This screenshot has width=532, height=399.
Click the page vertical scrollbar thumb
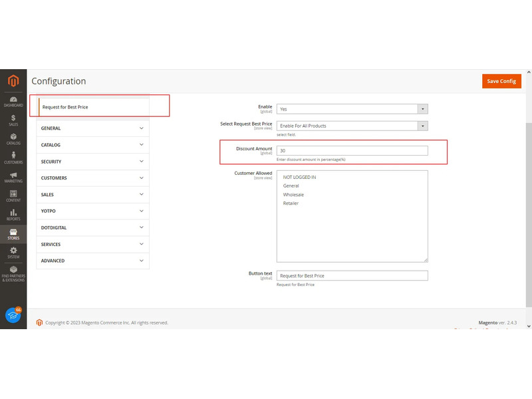[x=529, y=214]
